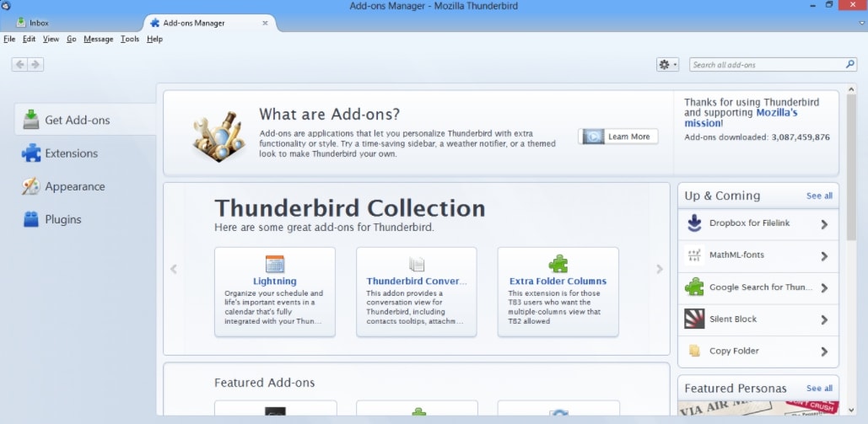
Task: Click the Thunderbird Conversations document icon
Action: pyautogui.click(x=417, y=264)
